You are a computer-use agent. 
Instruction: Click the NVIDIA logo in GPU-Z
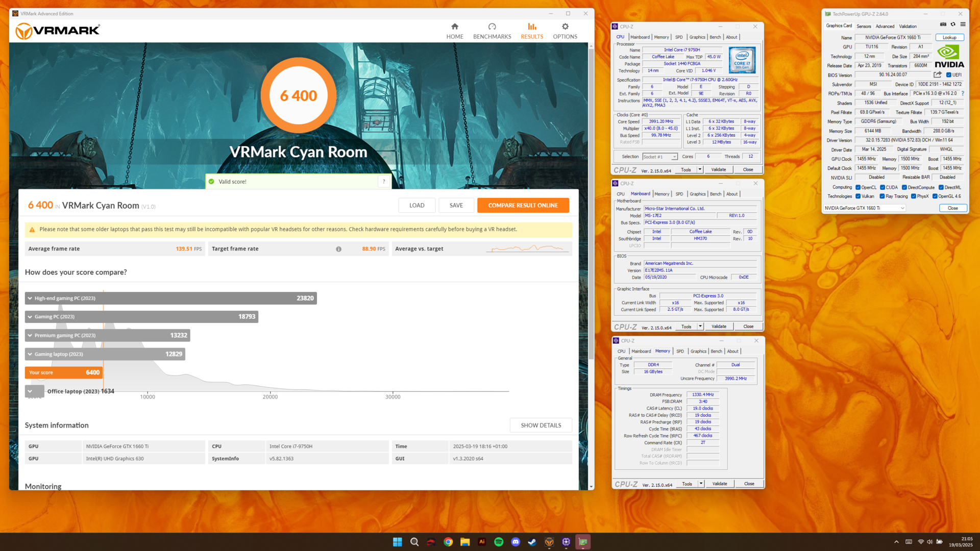pos(949,56)
